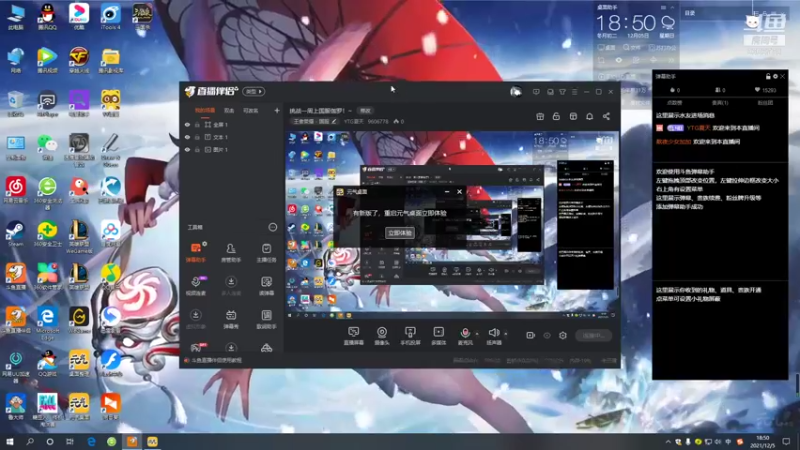The height and width of the screenshot is (450, 800).
Task: Add a 摄像头 camera source
Action: click(382, 336)
